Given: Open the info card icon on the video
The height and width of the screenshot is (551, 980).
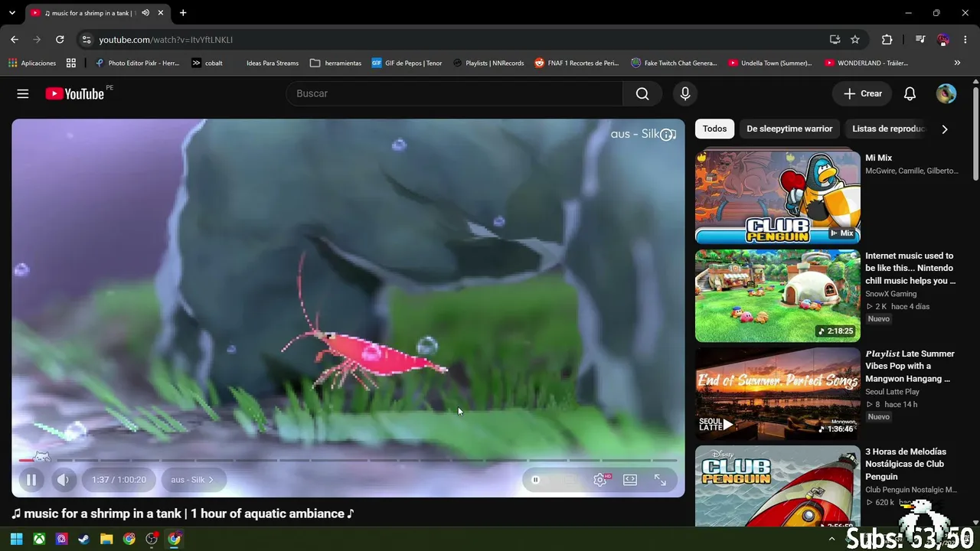Looking at the screenshot, I should 668,135.
